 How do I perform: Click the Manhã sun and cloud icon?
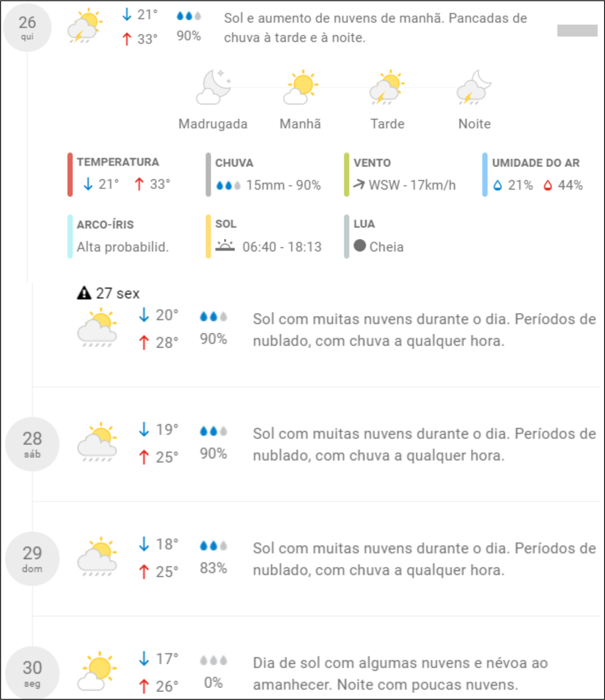301,87
